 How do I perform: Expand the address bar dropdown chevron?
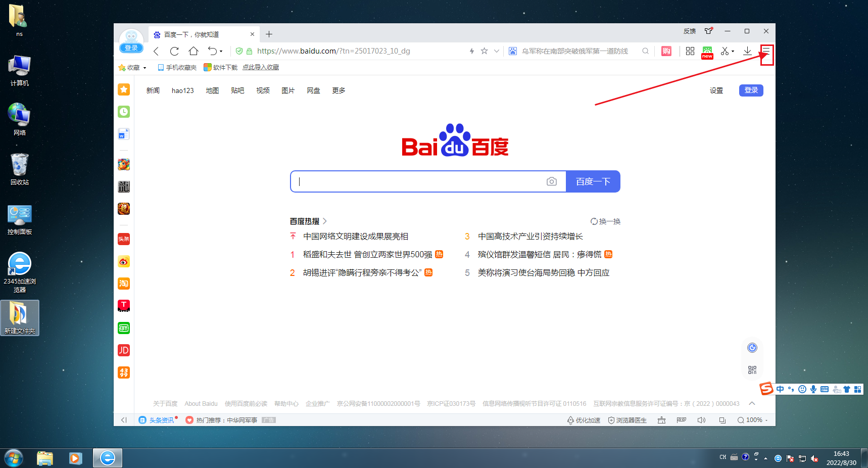click(x=497, y=51)
